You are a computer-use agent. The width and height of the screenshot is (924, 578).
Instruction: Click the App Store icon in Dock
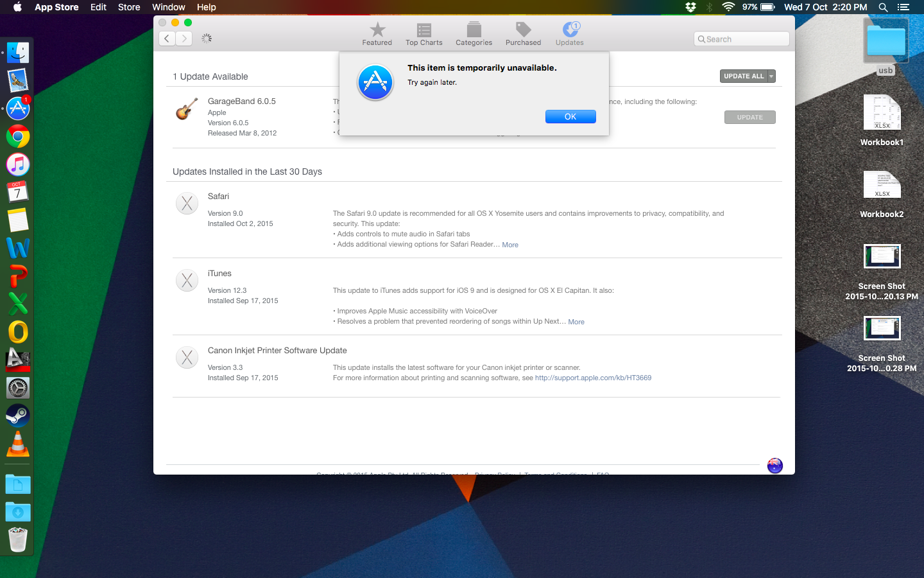click(18, 109)
